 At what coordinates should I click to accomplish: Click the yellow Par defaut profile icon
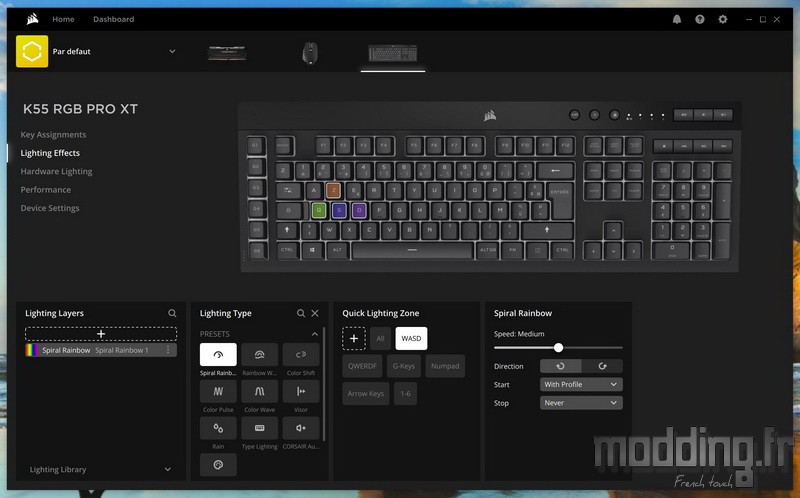(x=32, y=52)
